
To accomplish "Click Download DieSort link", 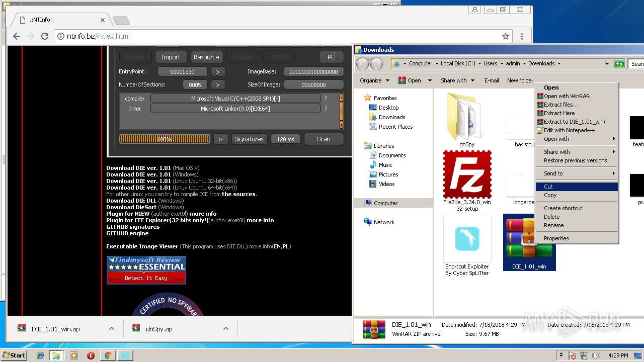I will click(x=131, y=207).
